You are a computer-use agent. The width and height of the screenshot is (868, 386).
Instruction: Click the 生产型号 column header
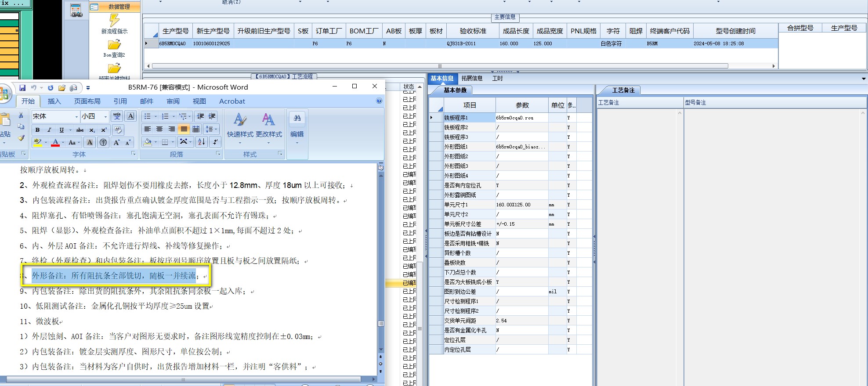[x=175, y=31]
